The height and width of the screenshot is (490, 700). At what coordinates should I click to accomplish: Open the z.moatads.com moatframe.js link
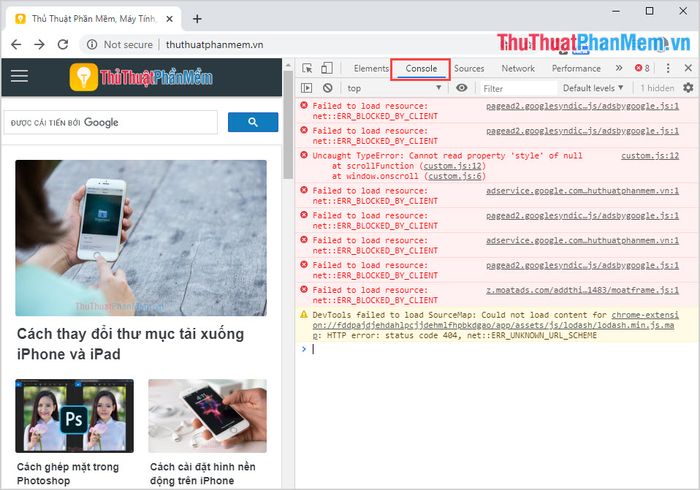582,290
